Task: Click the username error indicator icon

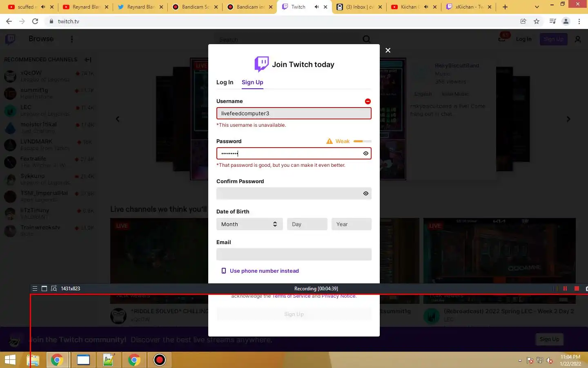Action: [368, 101]
